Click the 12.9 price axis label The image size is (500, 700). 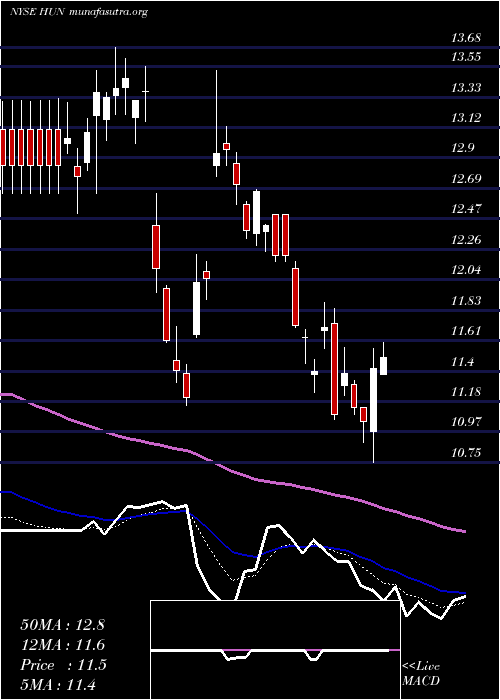(462, 148)
